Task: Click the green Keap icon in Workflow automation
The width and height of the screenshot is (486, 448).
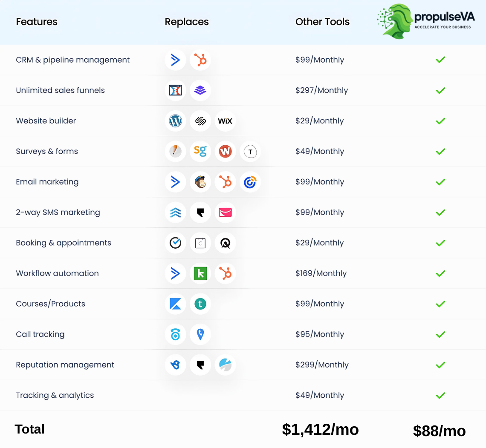Action: pos(200,273)
